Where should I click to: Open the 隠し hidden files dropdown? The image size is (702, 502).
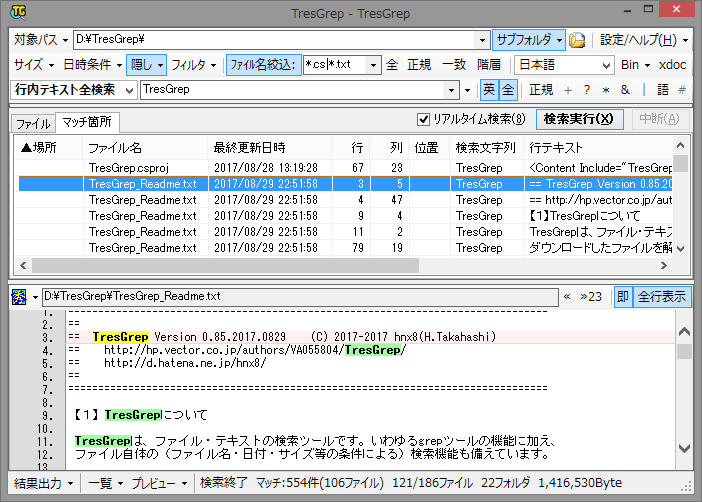pos(146,65)
